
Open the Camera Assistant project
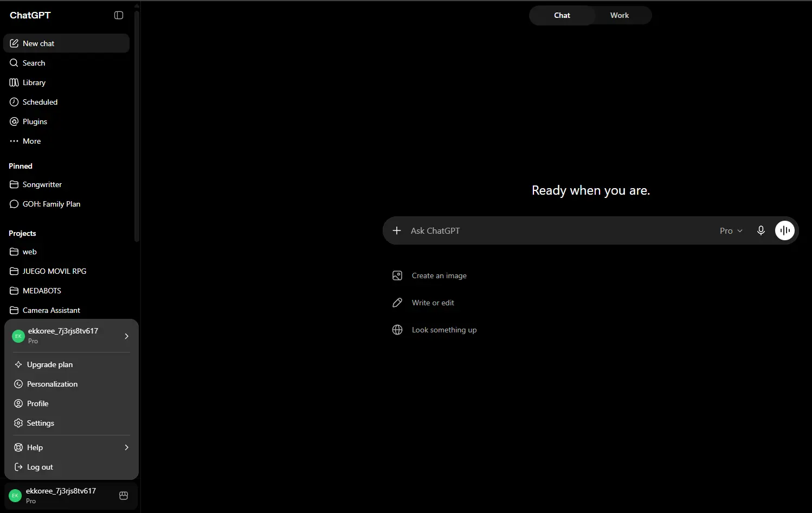(x=66, y=310)
